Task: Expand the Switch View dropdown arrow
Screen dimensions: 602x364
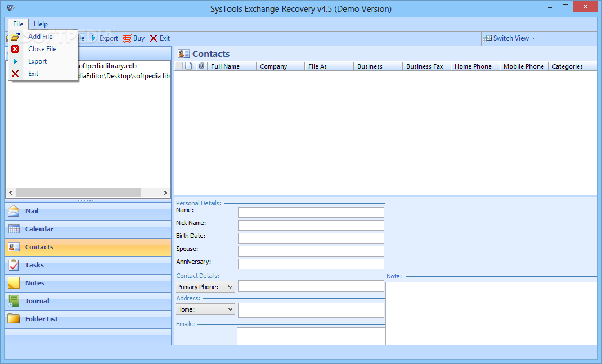Action: (x=534, y=38)
